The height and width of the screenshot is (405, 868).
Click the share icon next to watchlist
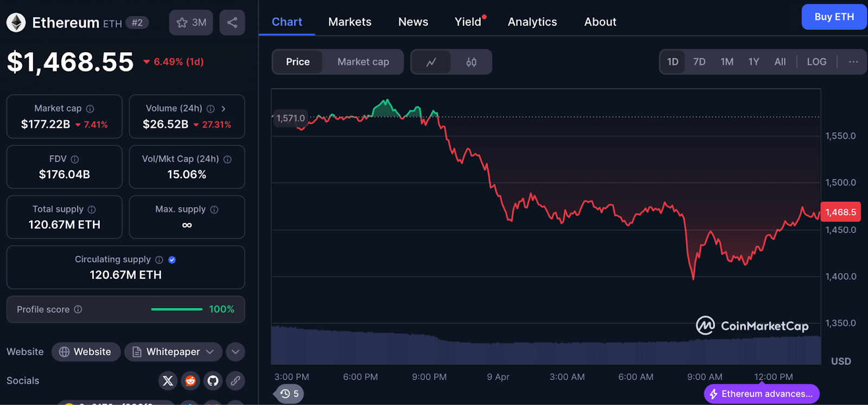[232, 22]
